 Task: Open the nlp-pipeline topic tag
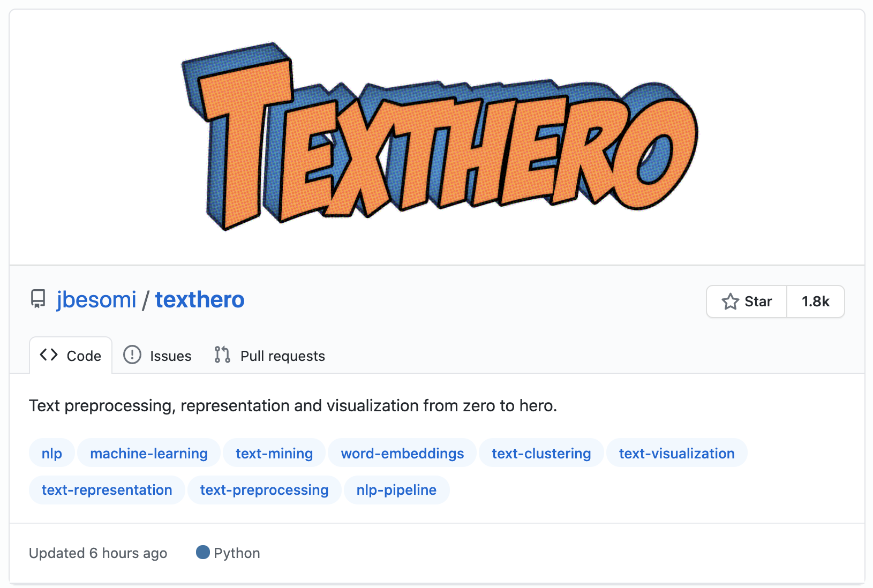[x=396, y=489]
